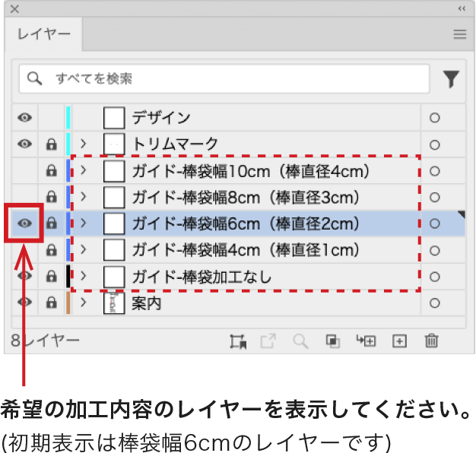Screen dimensions: 476x453
Task: Expand the ガイド-棒袋加工なし layer
Action: pos(84,276)
